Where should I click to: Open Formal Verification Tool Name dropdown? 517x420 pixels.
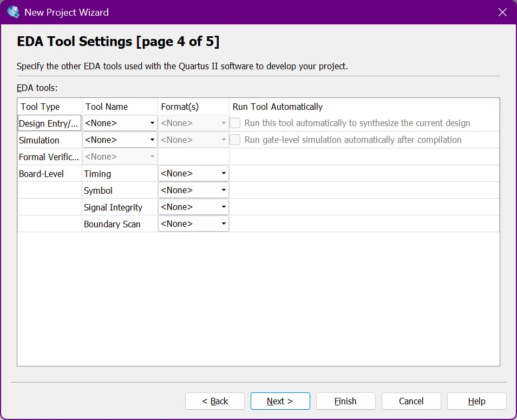(120, 156)
